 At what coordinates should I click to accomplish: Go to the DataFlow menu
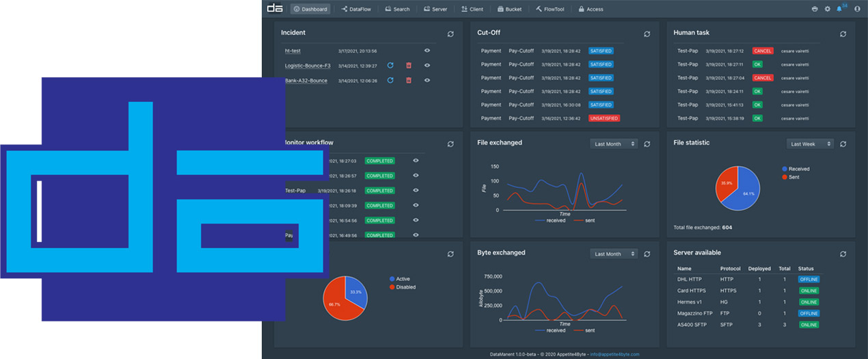coord(355,9)
